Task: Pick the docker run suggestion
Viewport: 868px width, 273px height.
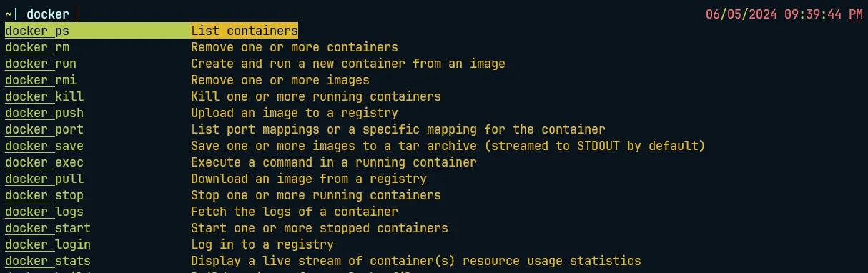Action: pyautogui.click(x=41, y=64)
